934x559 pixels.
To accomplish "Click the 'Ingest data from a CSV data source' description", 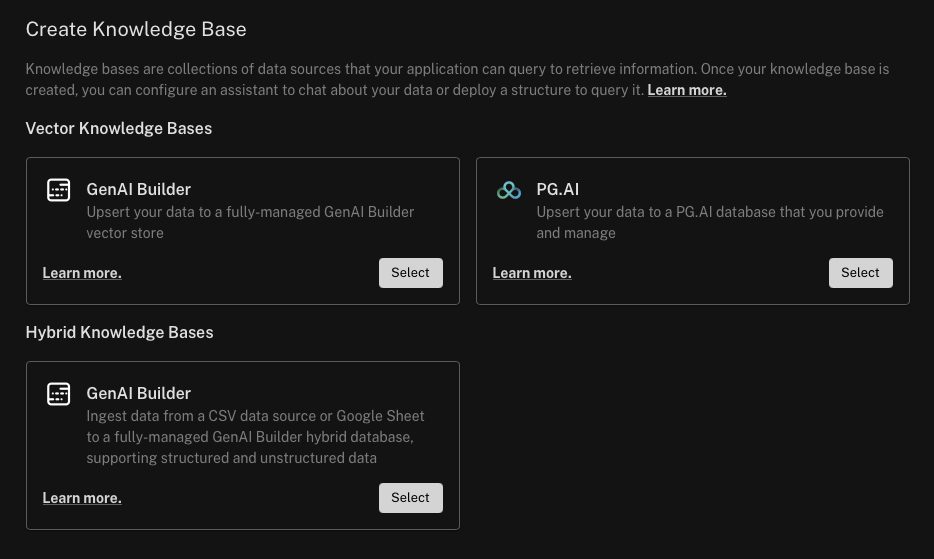I will tap(256, 437).
